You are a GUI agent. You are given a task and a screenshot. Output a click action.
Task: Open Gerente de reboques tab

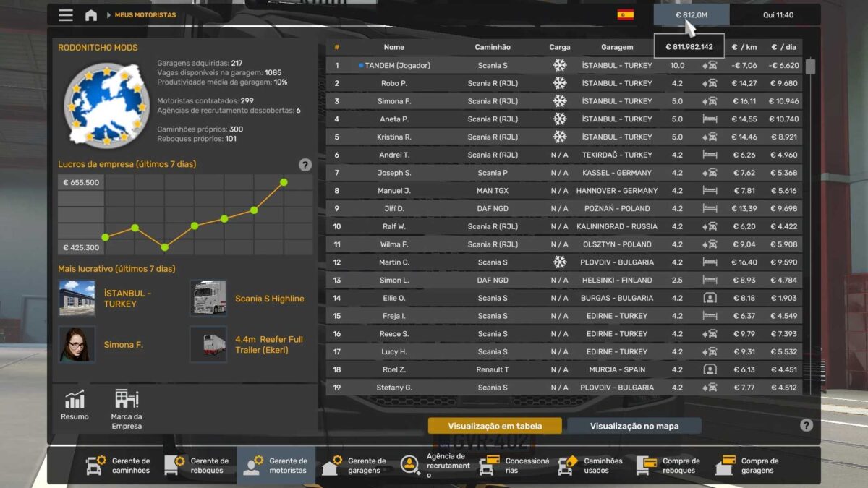tap(197, 466)
